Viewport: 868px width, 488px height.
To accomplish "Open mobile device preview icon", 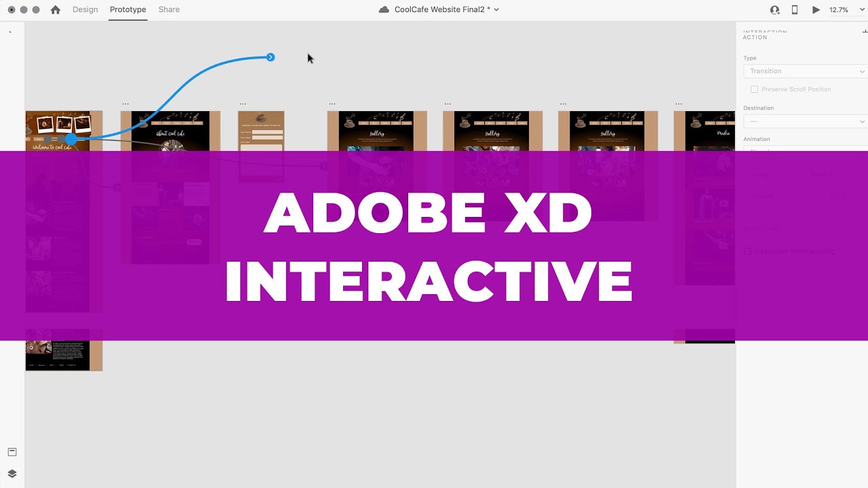I will click(795, 9).
